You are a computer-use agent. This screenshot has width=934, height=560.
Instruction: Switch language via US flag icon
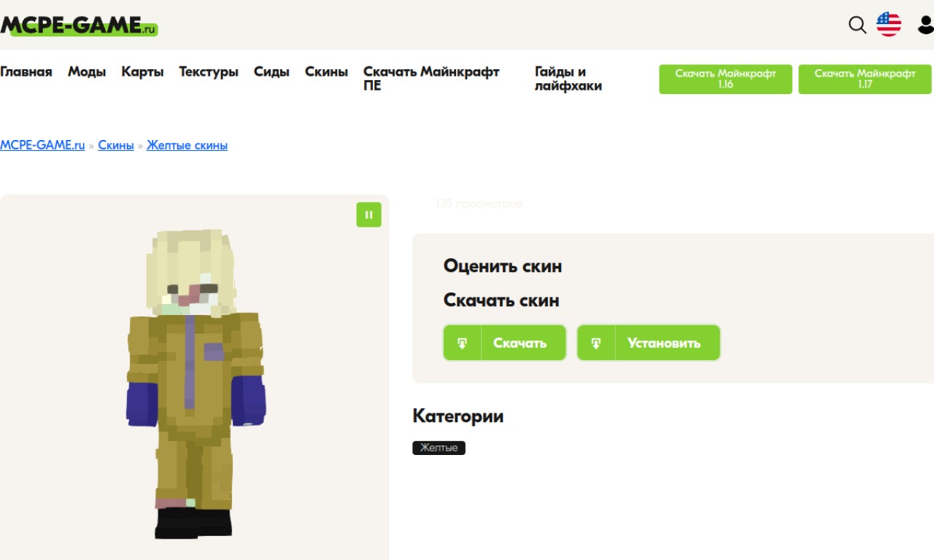[889, 24]
